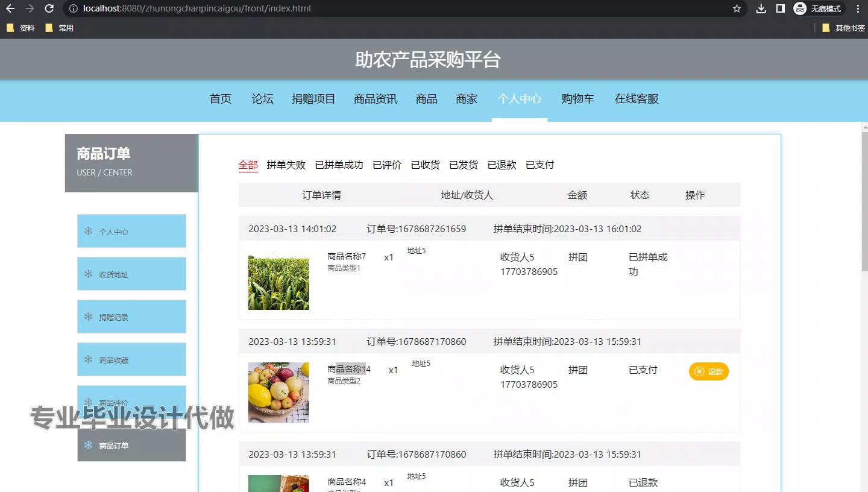This screenshot has height=492, width=868.
Task: Click 拼单结束时间:2023-03-13 16:01:02
Action: click(x=567, y=229)
